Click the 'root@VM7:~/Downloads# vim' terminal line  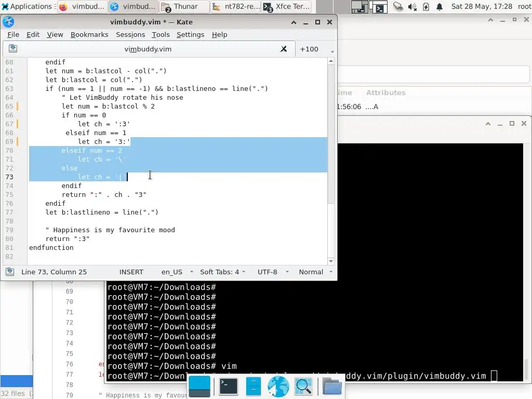tap(172, 366)
